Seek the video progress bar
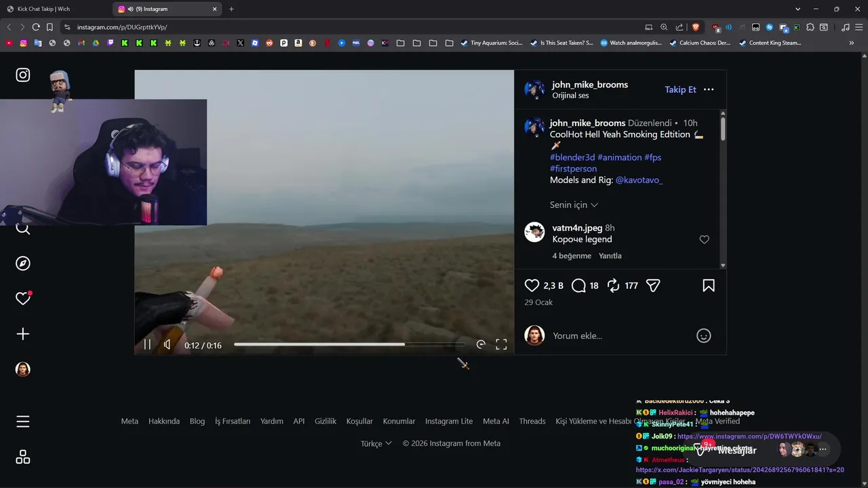 point(350,344)
